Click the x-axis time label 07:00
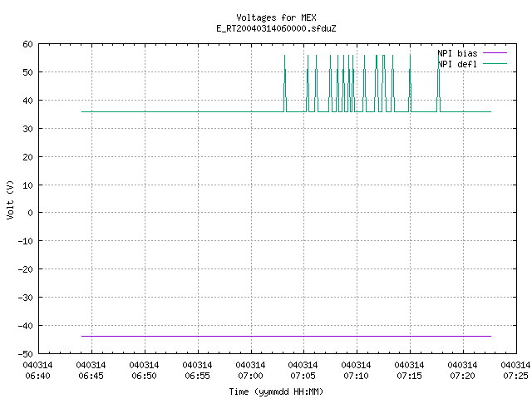The height and width of the screenshot is (399, 532). point(250,376)
